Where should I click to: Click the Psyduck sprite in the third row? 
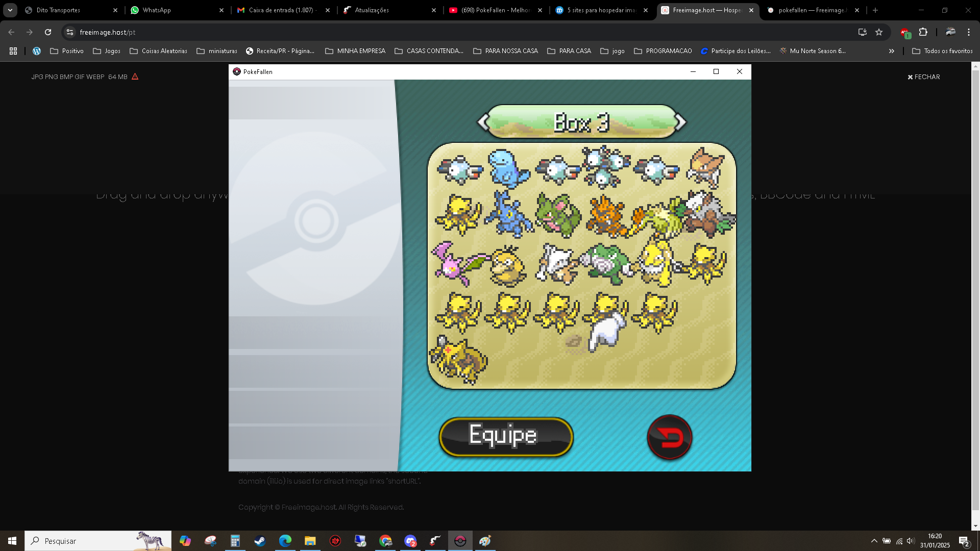[x=508, y=265]
